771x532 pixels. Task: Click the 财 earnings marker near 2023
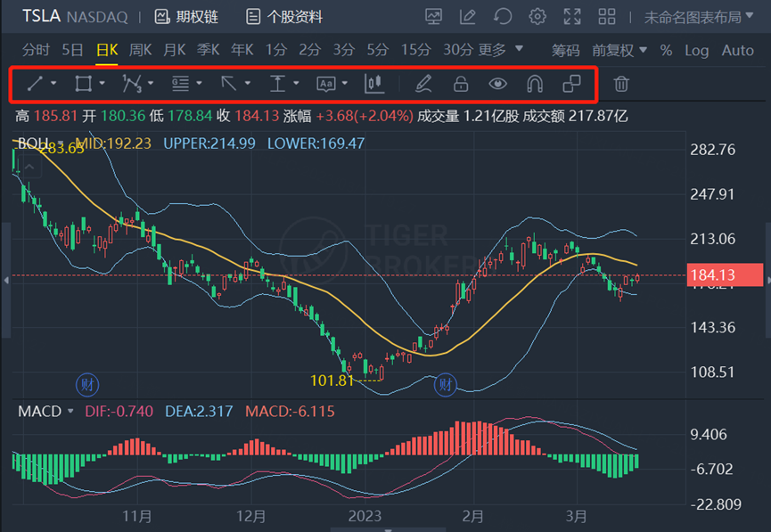(445, 385)
